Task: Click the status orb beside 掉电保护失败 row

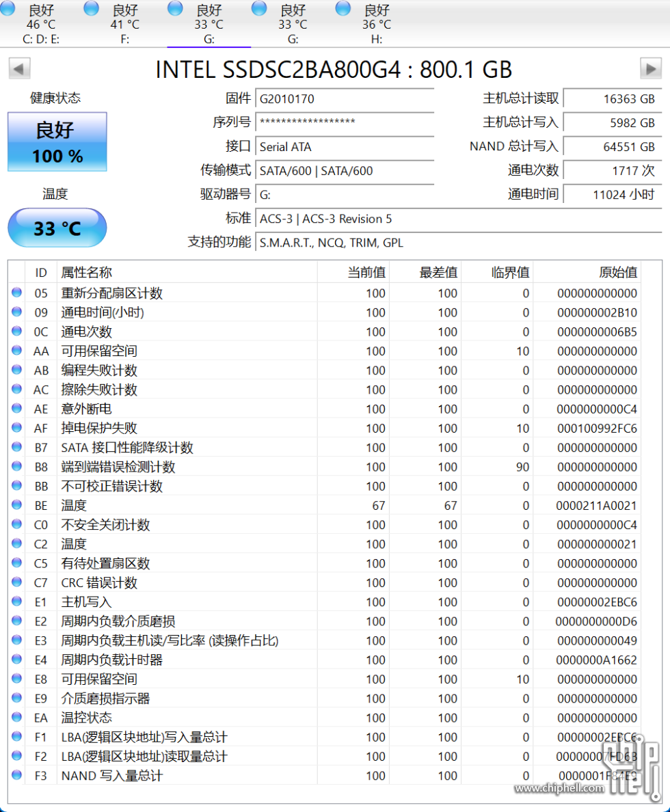Action: [16, 429]
